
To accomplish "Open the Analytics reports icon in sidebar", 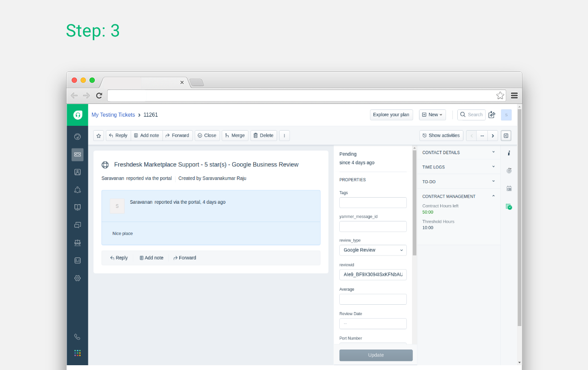I will (x=78, y=260).
